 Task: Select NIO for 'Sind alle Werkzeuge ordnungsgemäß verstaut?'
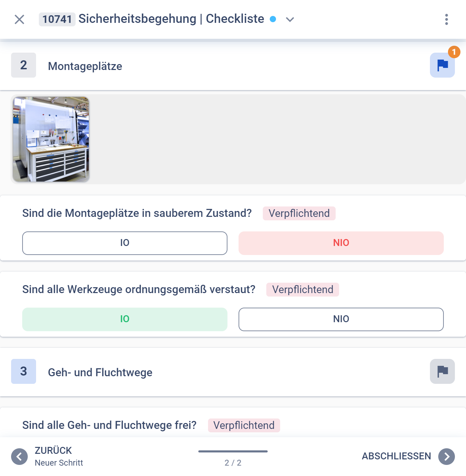[x=341, y=319]
